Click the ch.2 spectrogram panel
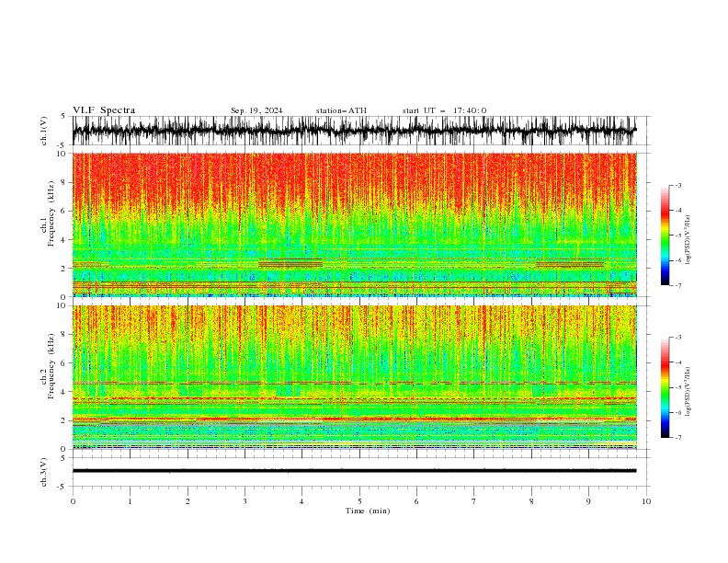 pyautogui.click(x=354, y=377)
